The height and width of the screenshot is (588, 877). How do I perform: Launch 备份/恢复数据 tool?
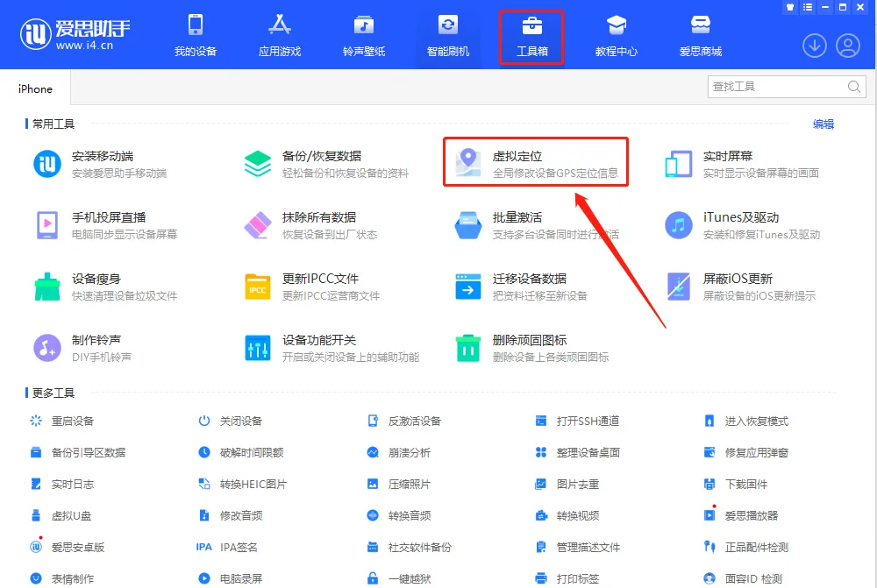(326, 165)
